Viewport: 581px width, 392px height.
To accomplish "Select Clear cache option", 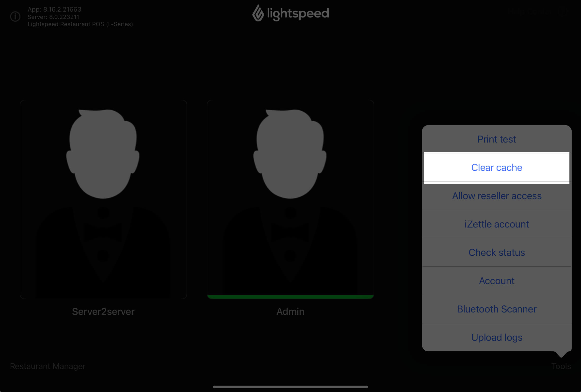I will 496,167.
